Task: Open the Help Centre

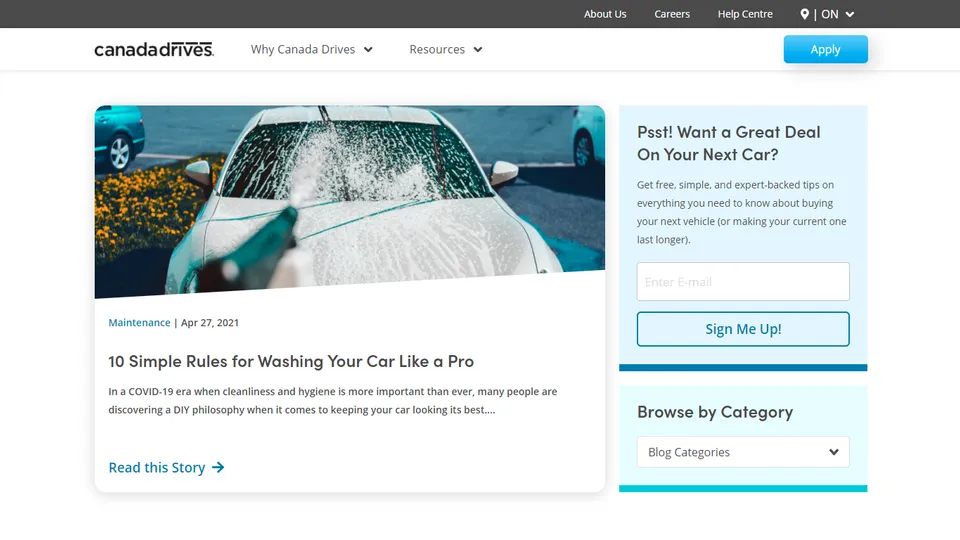Action: point(745,14)
